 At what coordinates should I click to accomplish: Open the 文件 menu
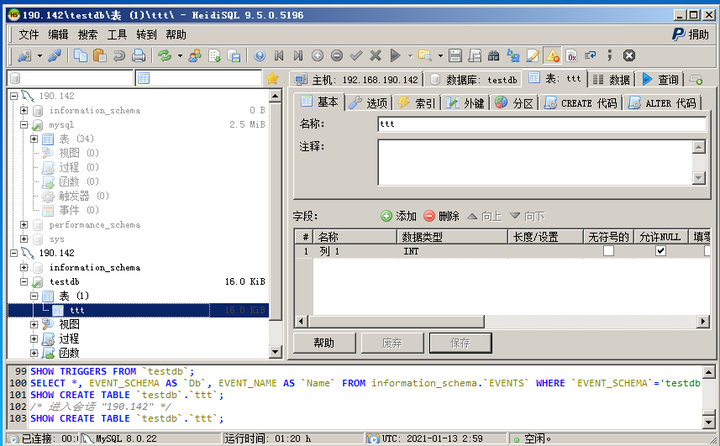point(28,34)
